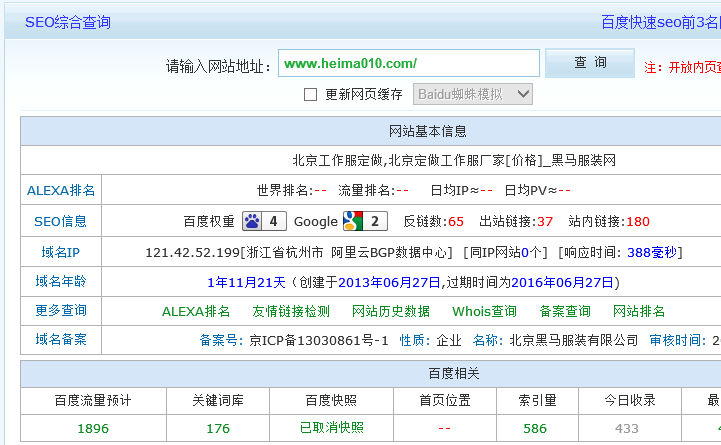Click the creation date 2013年06月27日
Viewport: 721px width, 445px height.
(389, 282)
